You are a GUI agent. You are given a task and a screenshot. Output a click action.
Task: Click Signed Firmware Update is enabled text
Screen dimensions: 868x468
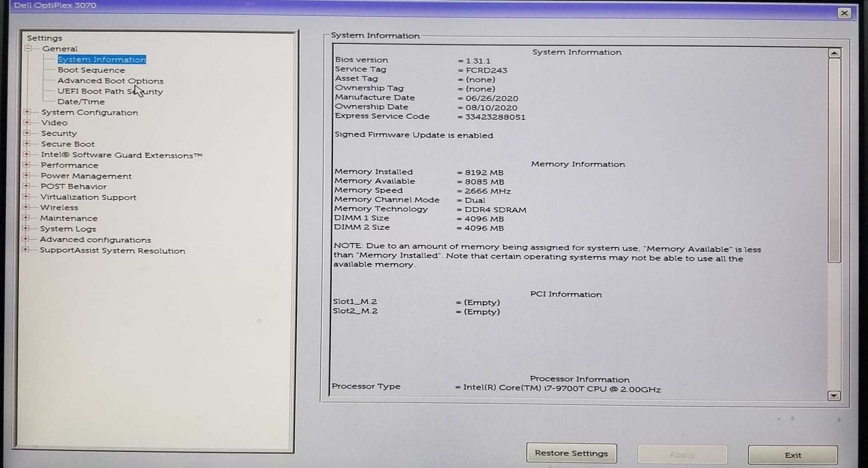[x=414, y=136]
